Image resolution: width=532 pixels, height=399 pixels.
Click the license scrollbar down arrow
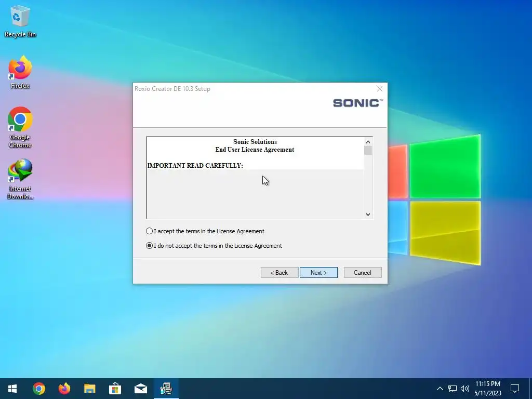(368, 214)
